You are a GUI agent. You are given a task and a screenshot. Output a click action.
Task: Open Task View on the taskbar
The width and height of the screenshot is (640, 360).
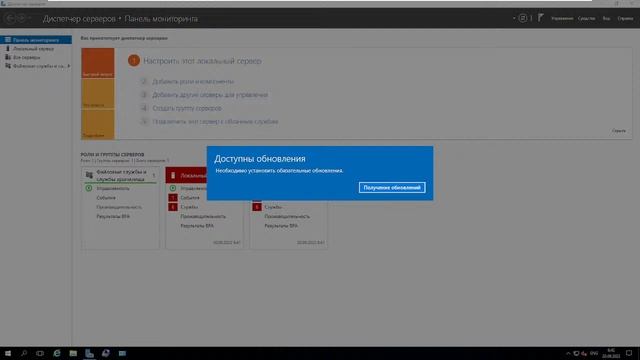pyautogui.click(x=40, y=353)
